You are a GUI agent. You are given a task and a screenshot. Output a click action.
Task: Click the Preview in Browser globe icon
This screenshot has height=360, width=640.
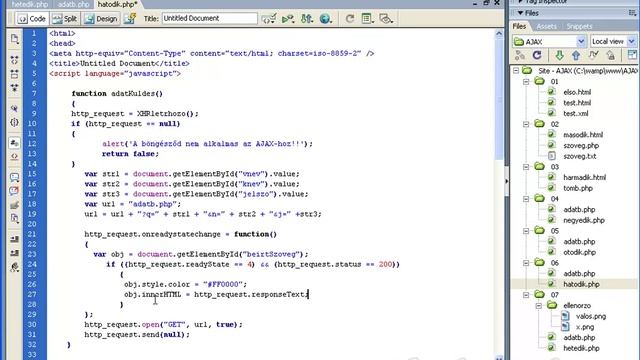326,18
